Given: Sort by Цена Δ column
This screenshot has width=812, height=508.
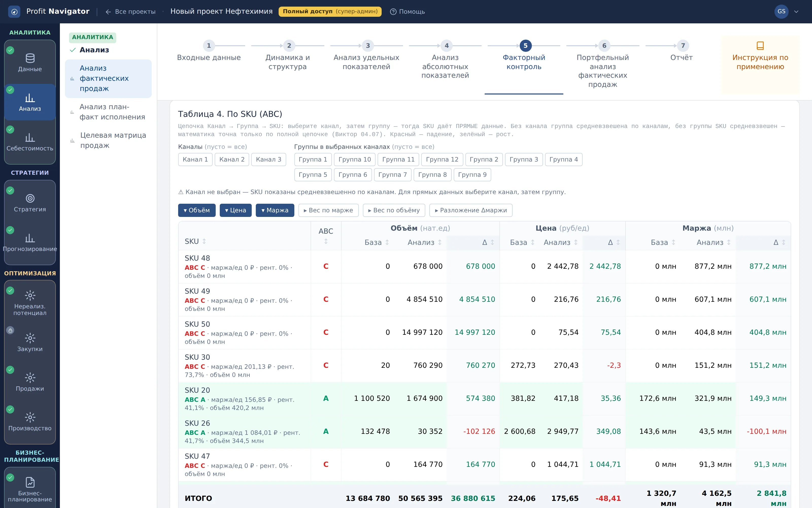Looking at the screenshot, I should [x=614, y=242].
